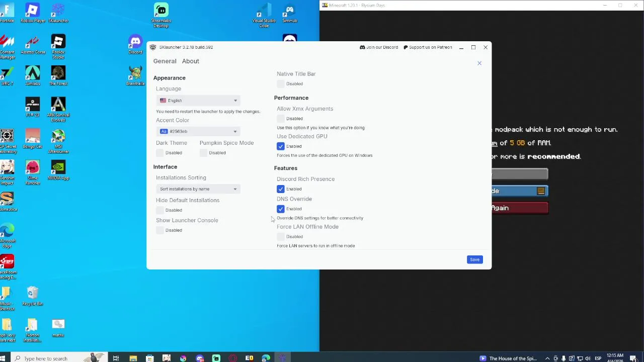
Task: Select Subnautica desktop icon
Action: click(x=7, y=201)
